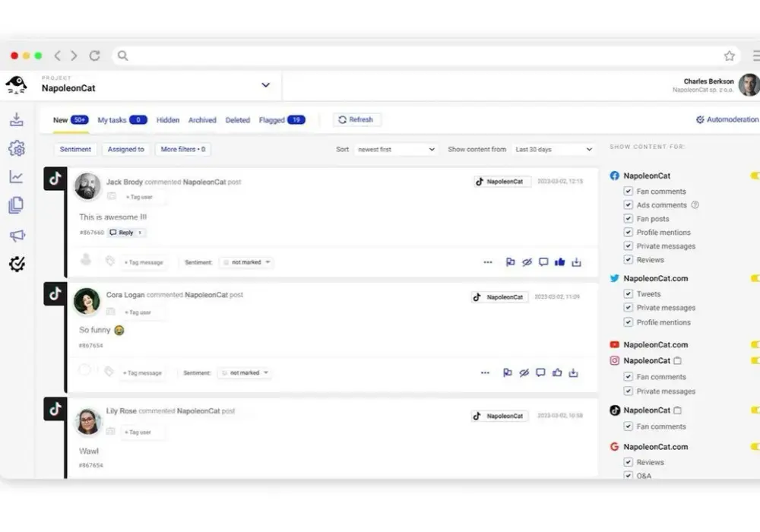Click the NapoleonCat cat logo
The width and height of the screenshot is (760, 532).
tap(17, 85)
